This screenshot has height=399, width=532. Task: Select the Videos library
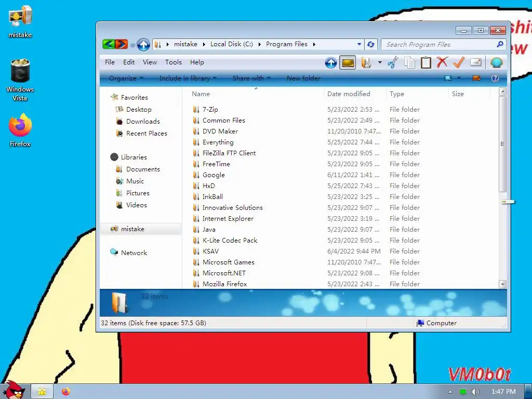137,205
